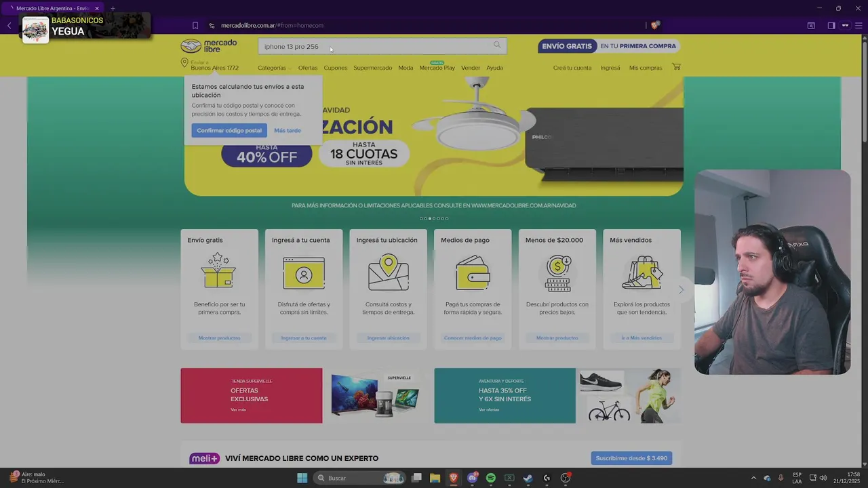This screenshot has height=488, width=868.
Task: Click the search magnifier icon in search bar
Action: (x=497, y=45)
